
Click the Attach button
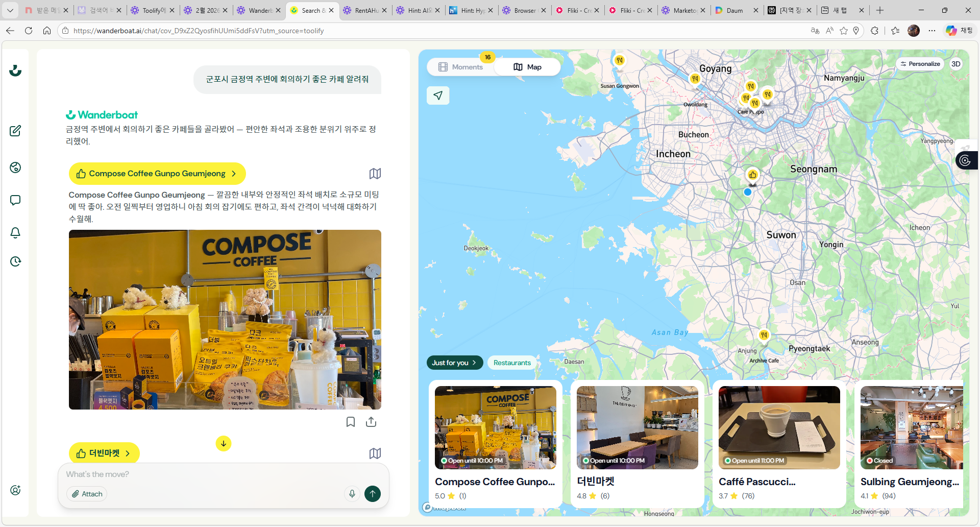[x=87, y=494]
